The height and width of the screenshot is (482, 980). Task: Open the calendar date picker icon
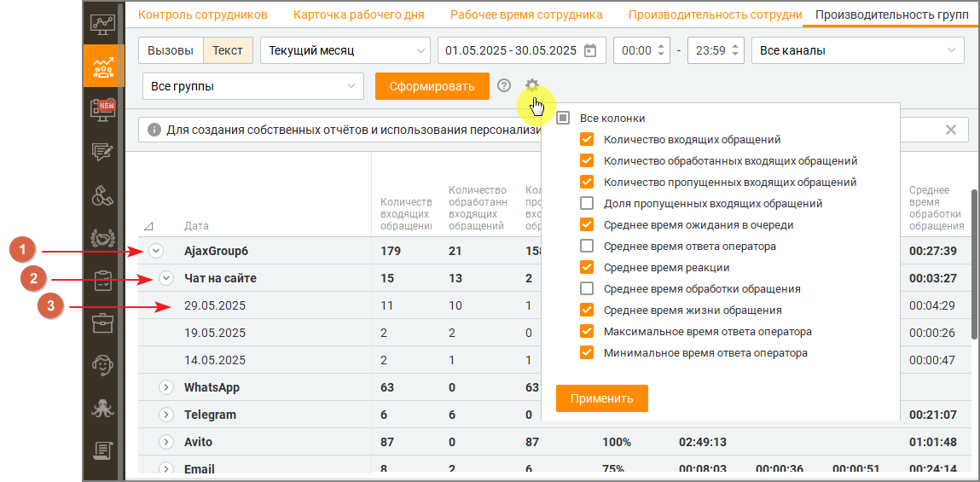590,50
